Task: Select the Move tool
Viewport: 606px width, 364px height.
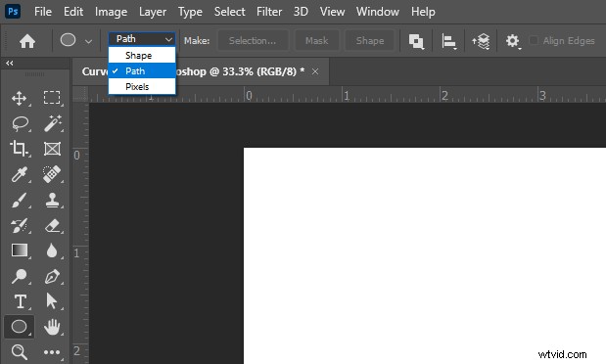Action: tap(19, 98)
